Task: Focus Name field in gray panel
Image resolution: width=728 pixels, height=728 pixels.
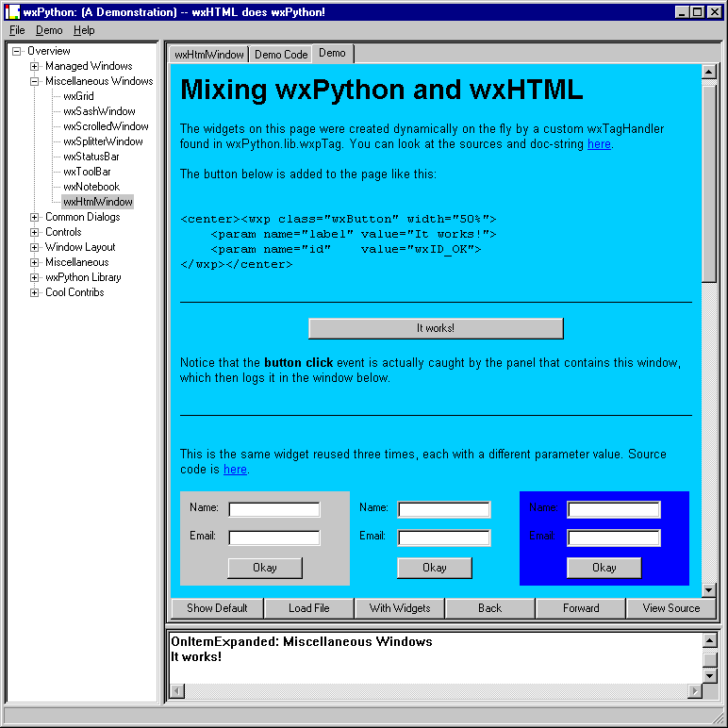Action: click(x=274, y=509)
